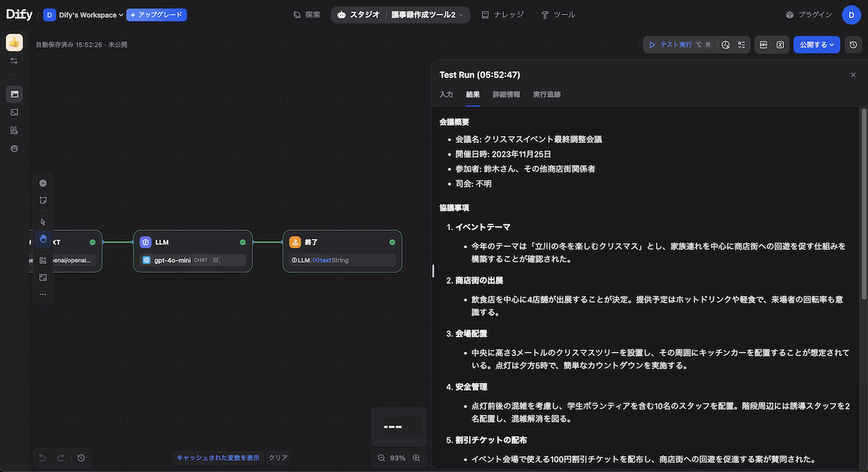Viewport: 868px width, 472px height.
Task: Add a note with the sticky note icon
Action: tap(43, 200)
